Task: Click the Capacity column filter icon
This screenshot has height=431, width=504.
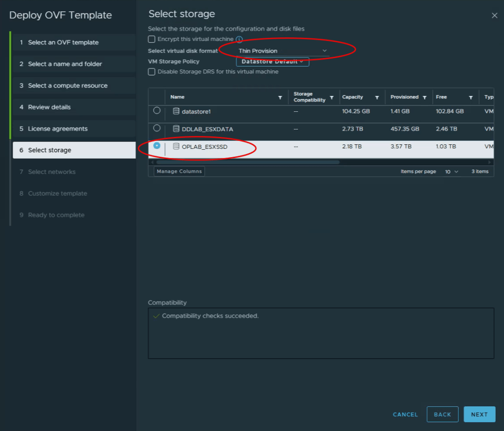Action: click(377, 98)
